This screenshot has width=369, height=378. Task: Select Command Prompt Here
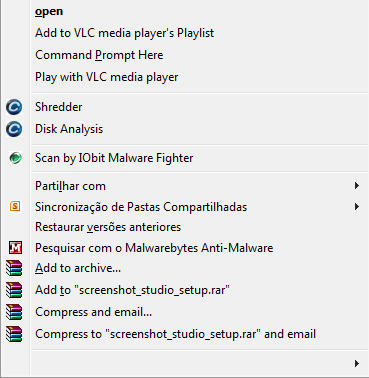click(99, 55)
